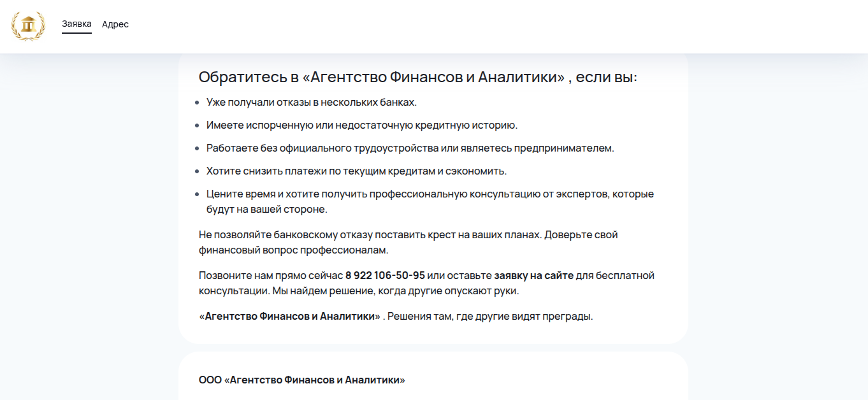Select bullet 'Уже получали отказы в нескольких банках'
The height and width of the screenshot is (400, 868).
click(x=311, y=102)
